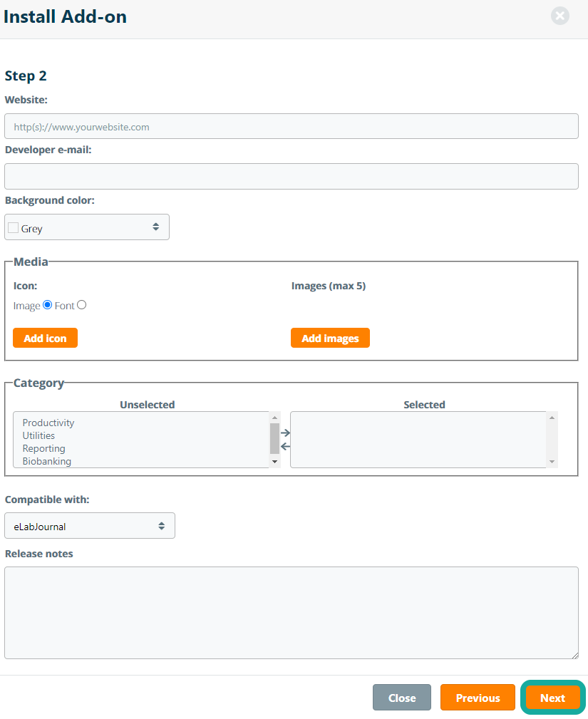Click the Add images button
Screen dimensions: 588x719
(330, 338)
